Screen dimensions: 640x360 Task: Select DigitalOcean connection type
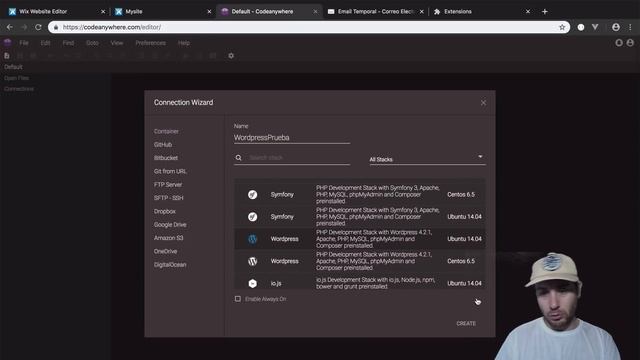170,264
